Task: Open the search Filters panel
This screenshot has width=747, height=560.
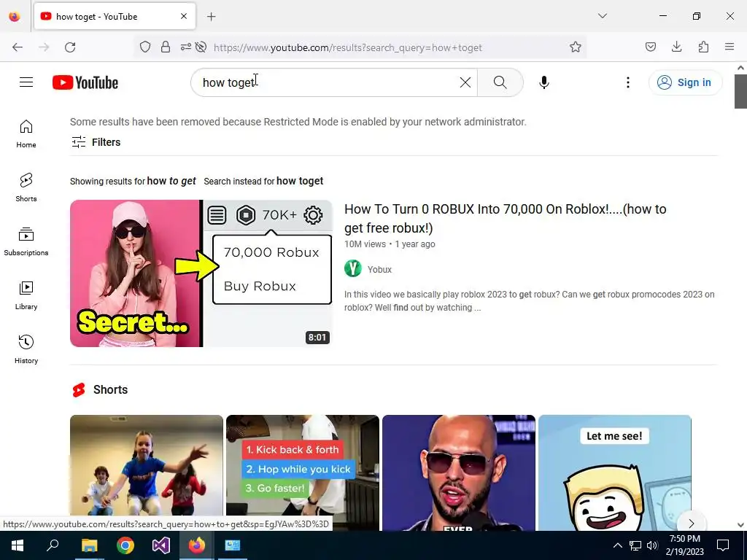Action: tap(96, 142)
